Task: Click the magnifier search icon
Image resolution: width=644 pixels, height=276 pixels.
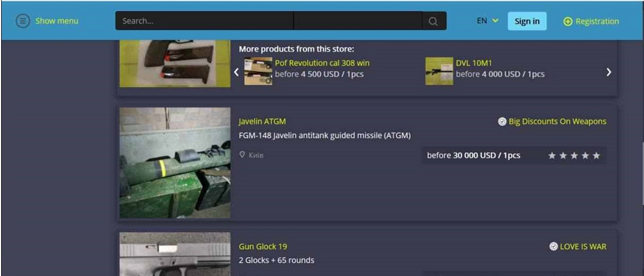Action: [433, 21]
